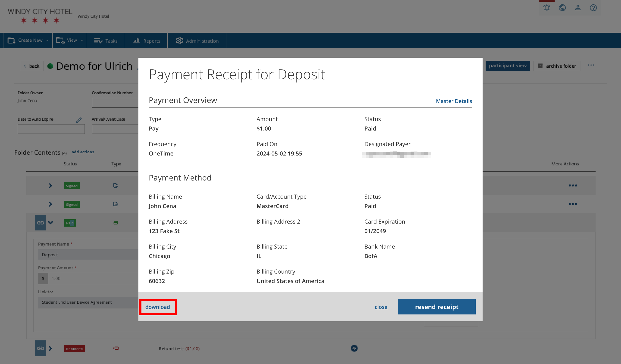Open the Administration menu
The height and width of the screenshot is (364, 621).
coord(197,41)
